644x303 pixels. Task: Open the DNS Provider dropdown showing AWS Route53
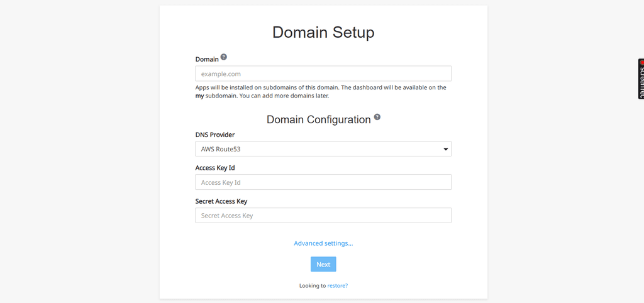323,149
